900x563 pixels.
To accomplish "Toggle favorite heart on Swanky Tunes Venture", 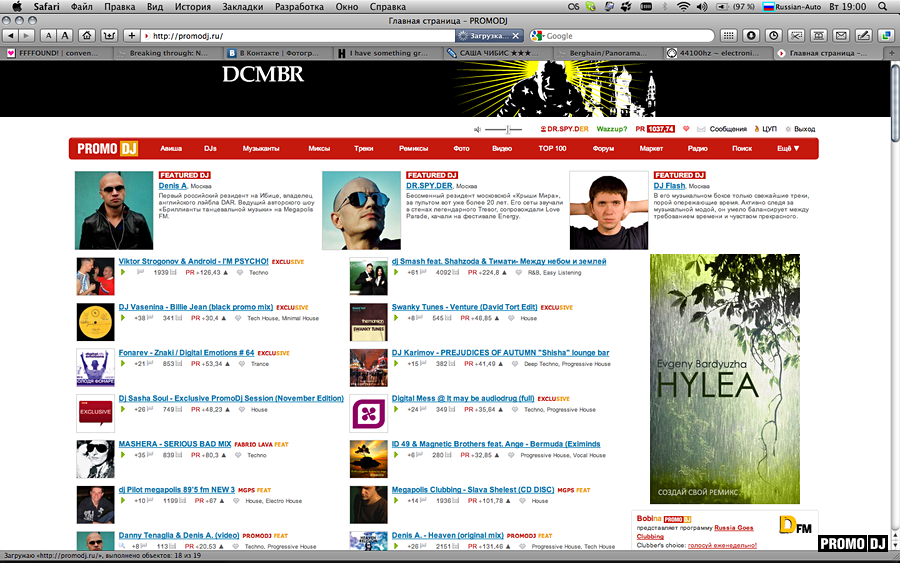I will [511, 318].
